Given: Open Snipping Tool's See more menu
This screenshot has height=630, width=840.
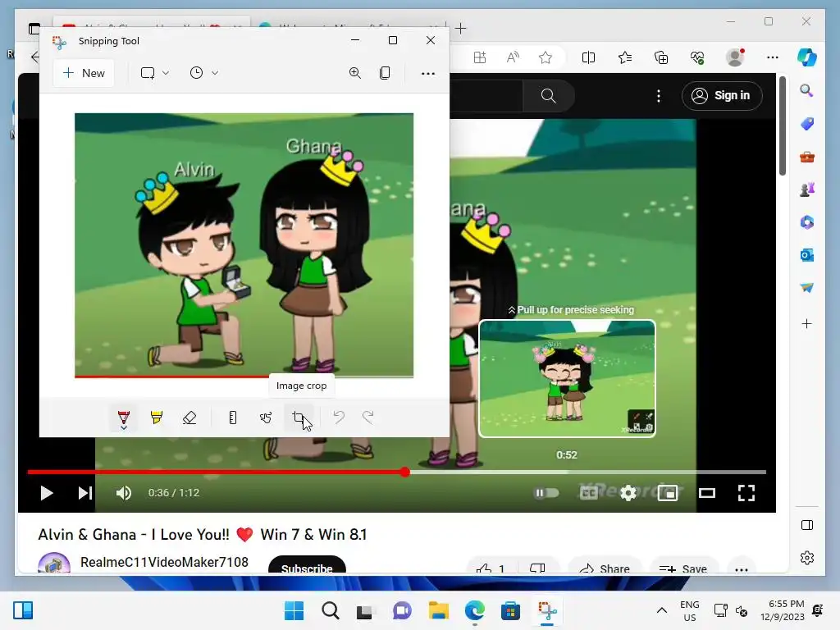Looking at the screenshot, I should click(428, 73).
